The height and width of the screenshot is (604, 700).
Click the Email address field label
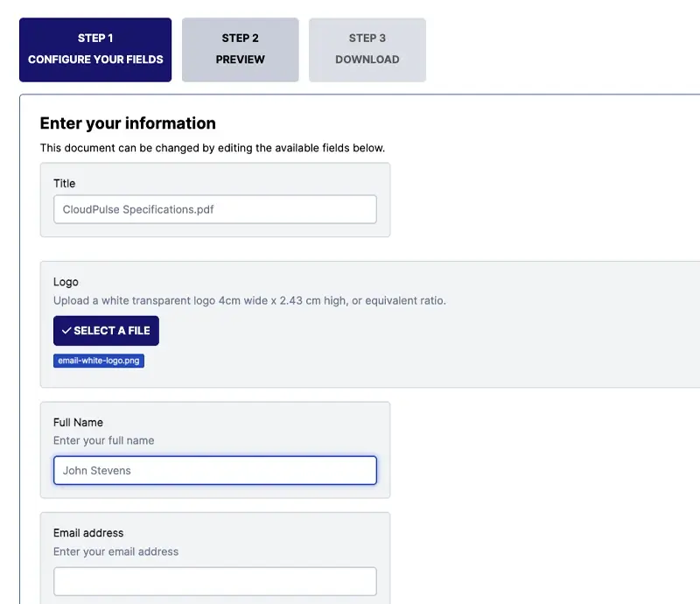(x=88, y=532)
